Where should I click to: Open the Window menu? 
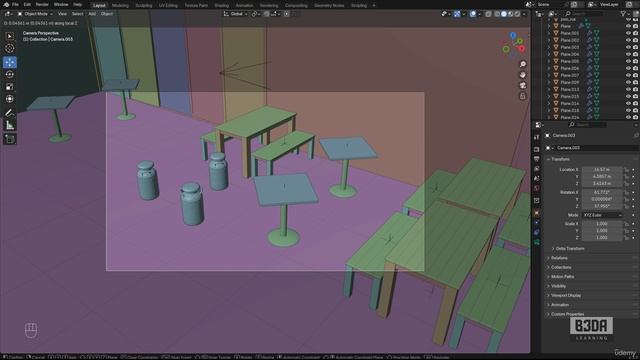point(61,4)
